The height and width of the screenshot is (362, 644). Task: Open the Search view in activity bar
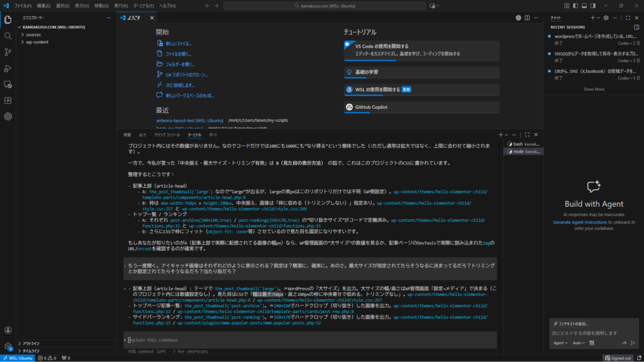click(8, 36)
